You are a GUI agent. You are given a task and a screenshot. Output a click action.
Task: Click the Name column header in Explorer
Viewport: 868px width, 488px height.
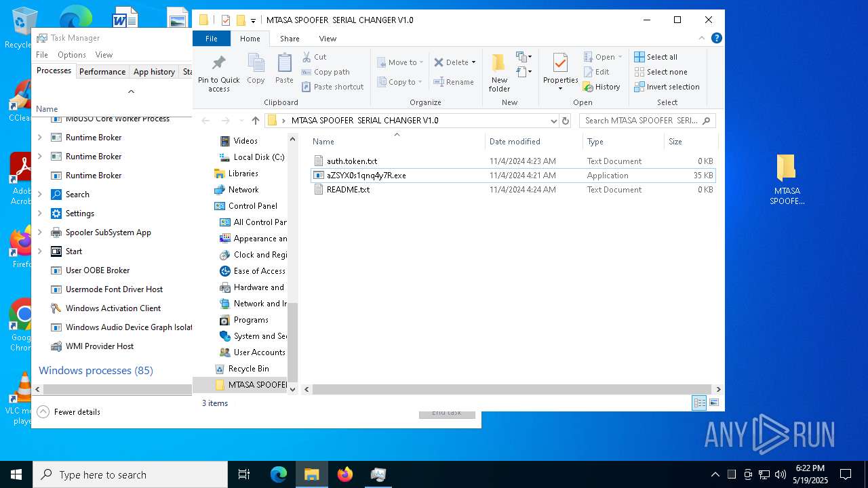(397, 142)
